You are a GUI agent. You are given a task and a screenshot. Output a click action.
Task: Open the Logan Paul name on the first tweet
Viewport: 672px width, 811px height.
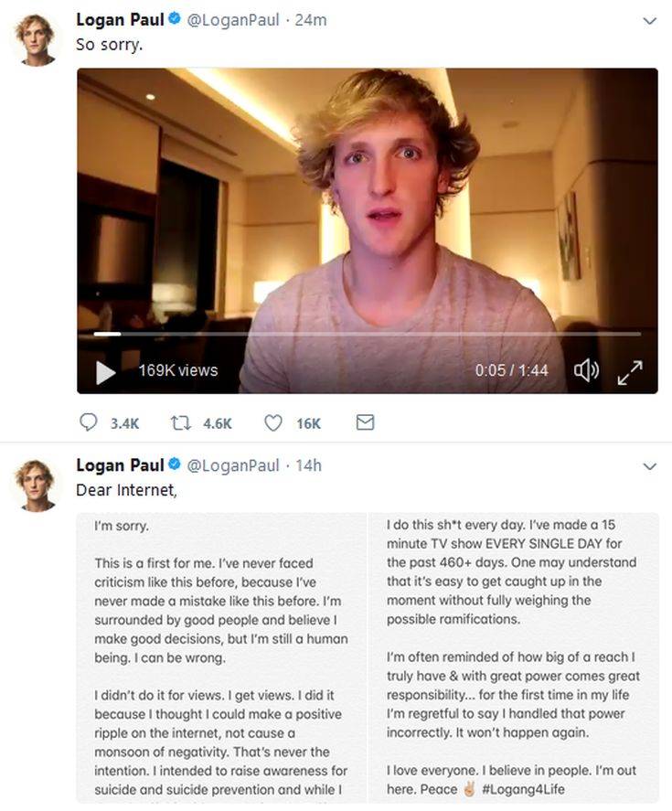[x=120, y=19]
